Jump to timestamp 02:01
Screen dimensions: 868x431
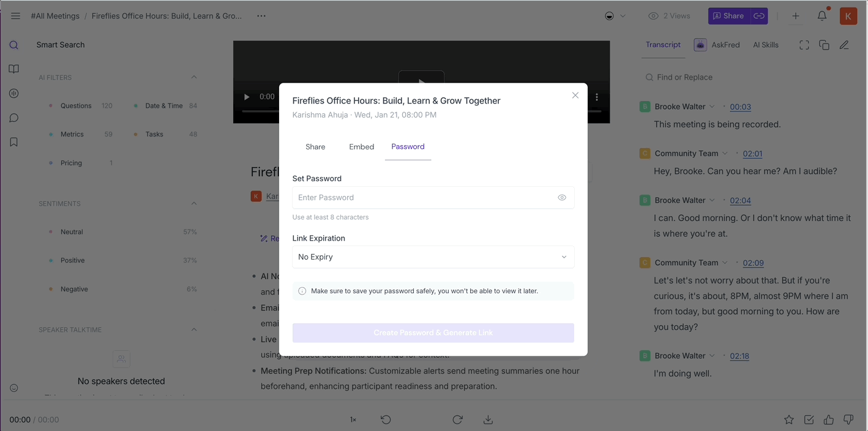click(753, 154)
